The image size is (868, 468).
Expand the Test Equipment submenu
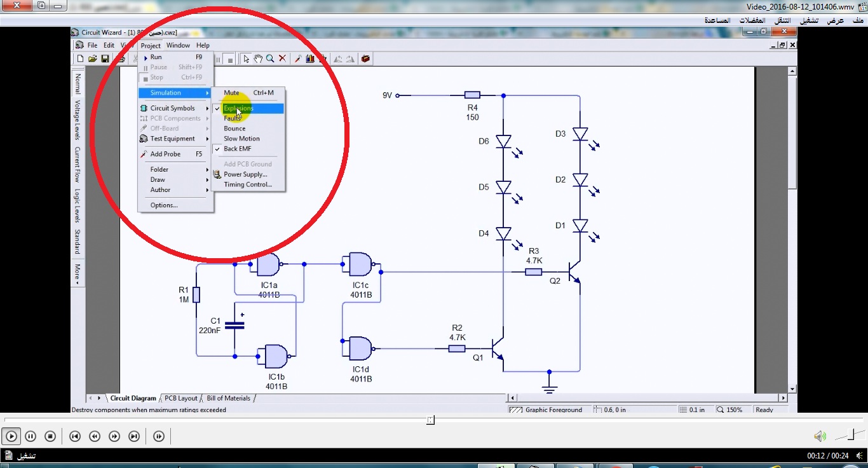click(x=175, y=139)
